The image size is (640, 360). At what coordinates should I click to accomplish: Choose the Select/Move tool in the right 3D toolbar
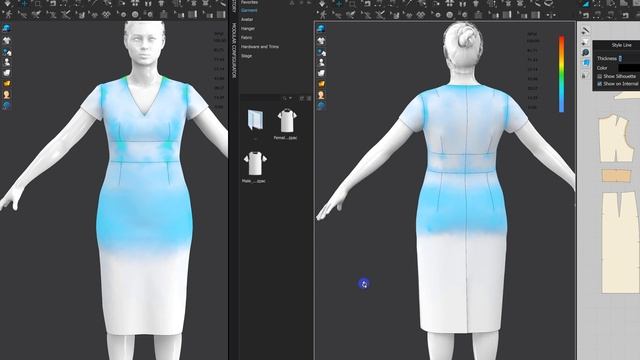click(x=338, y=4)
